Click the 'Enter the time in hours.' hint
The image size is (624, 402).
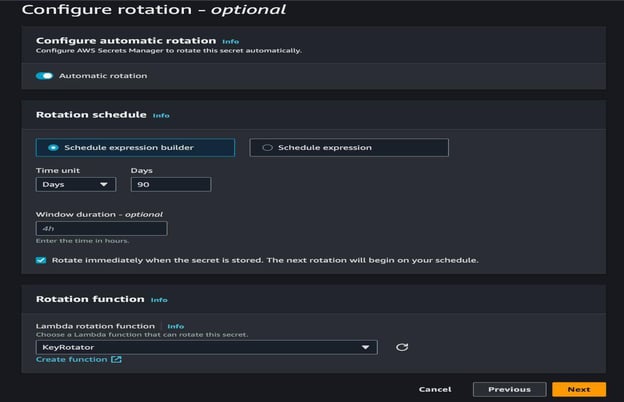[x=82, y=241]
